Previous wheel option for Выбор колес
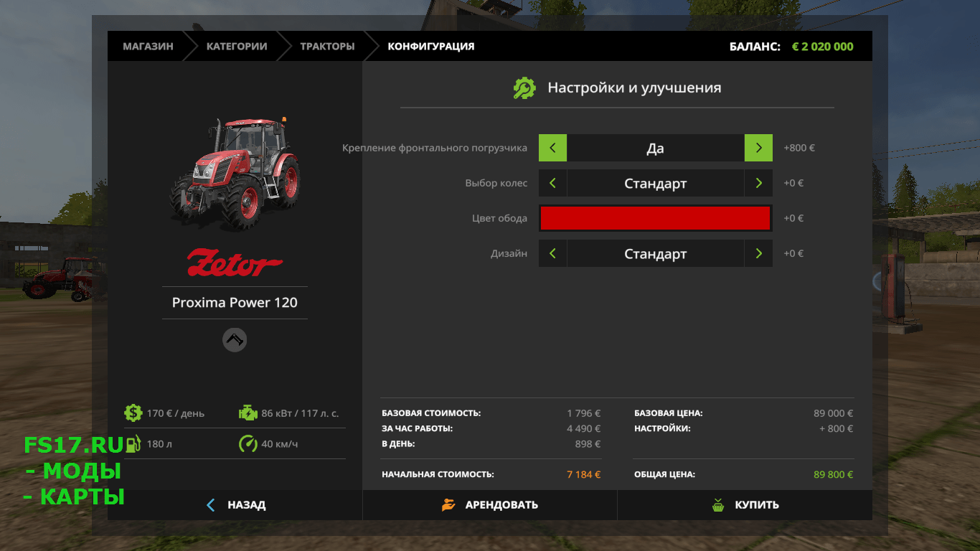This screenshot has height=551, width=980. pyautogui.click(x=552, y=183)
